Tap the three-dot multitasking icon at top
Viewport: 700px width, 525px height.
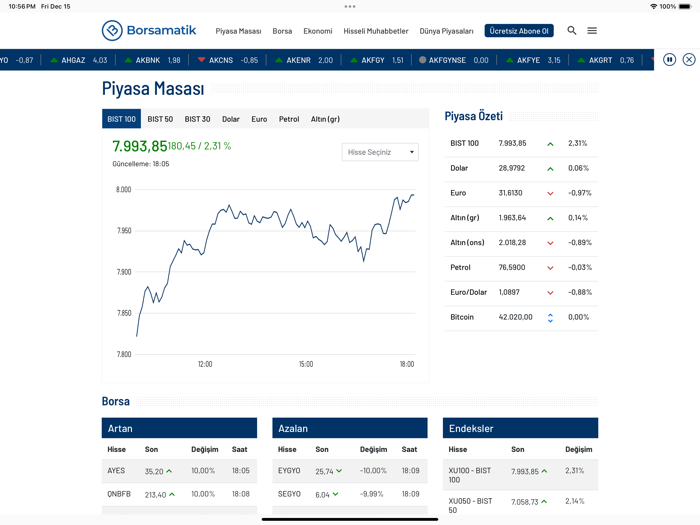[350, 6]
